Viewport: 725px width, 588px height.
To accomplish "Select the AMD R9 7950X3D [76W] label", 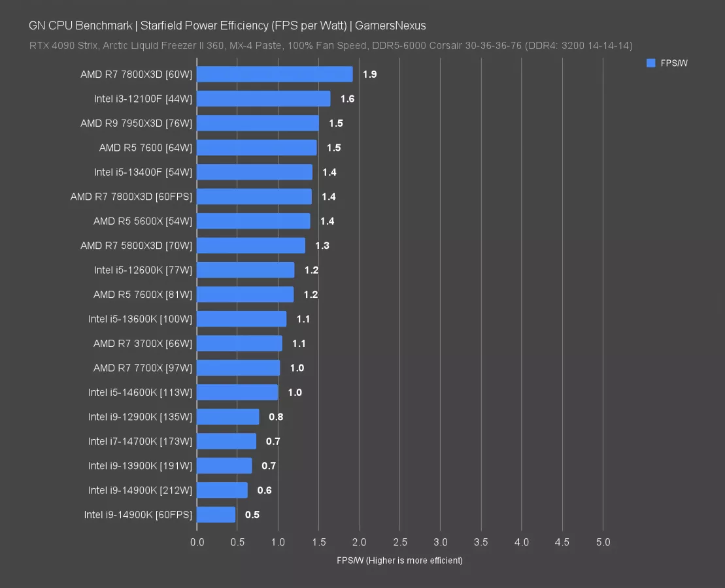I will [x=136, y=123].
